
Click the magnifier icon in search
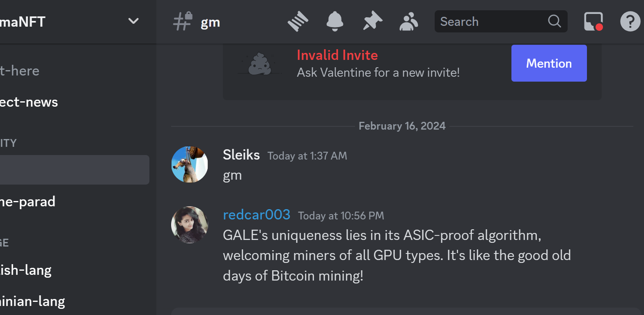point(555,21)
